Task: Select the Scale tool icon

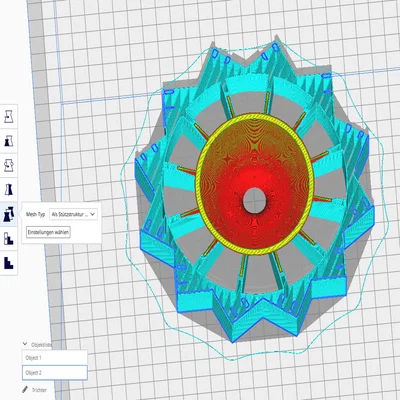Action: pyautogui.click(x=9, y=141)
